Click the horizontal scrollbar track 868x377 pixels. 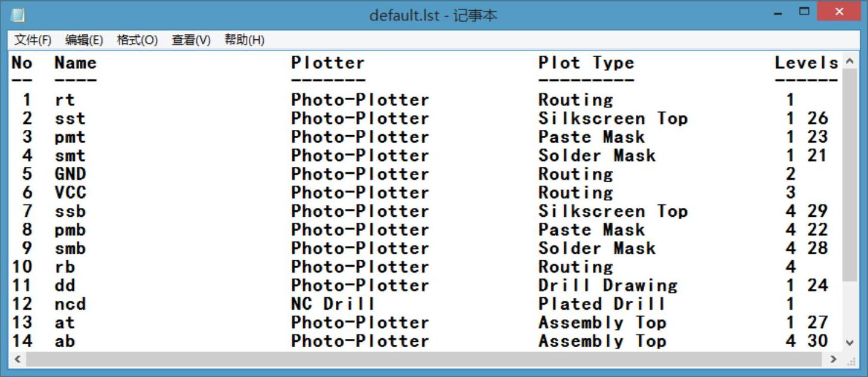click(x=417, y=359)
